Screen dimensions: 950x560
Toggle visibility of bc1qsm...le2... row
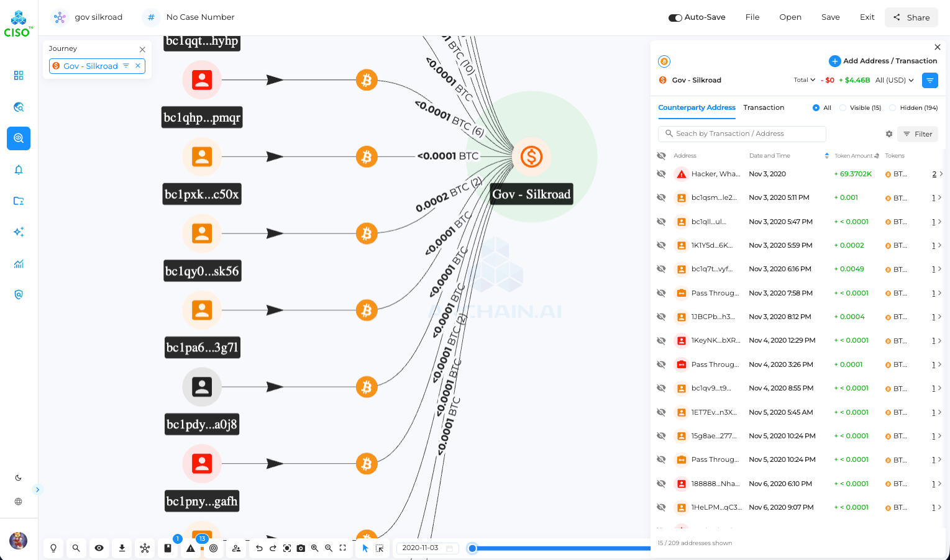click(x=661, y=197)
